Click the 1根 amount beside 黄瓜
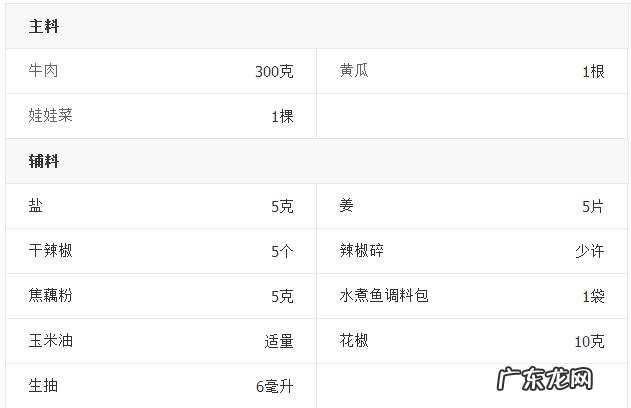This screenshot has width=631, height=408. pyautogui.click(x=593, y=72)
